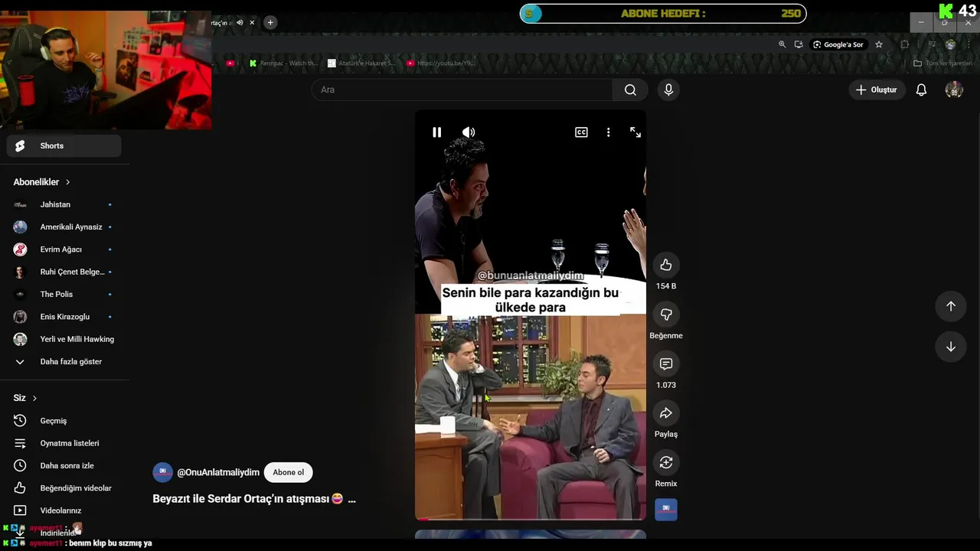Open the @OnuAnlatmaliydim channel name
Viewport: 980px width, 551px height.
pos(218,472)
